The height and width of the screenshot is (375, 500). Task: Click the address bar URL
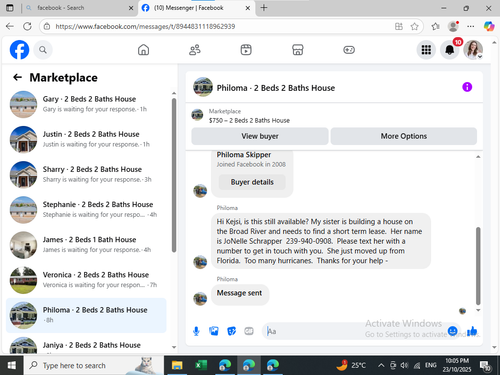click(145, 26)
